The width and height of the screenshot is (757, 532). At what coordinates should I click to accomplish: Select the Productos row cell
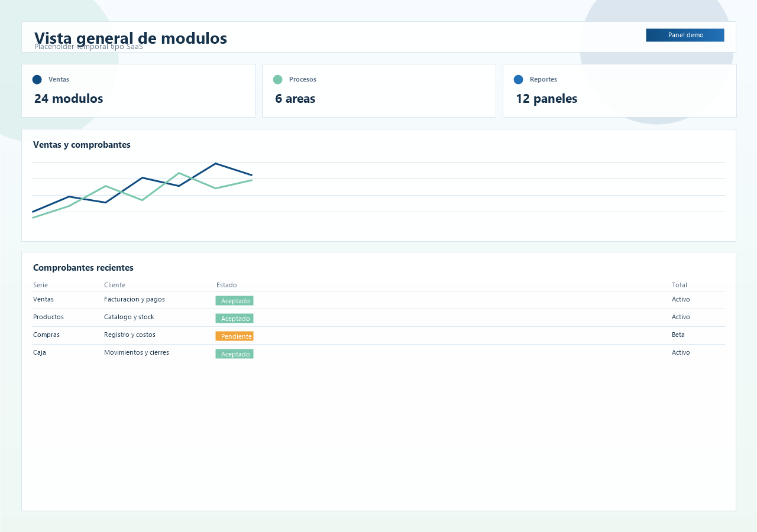click(48, 317)
